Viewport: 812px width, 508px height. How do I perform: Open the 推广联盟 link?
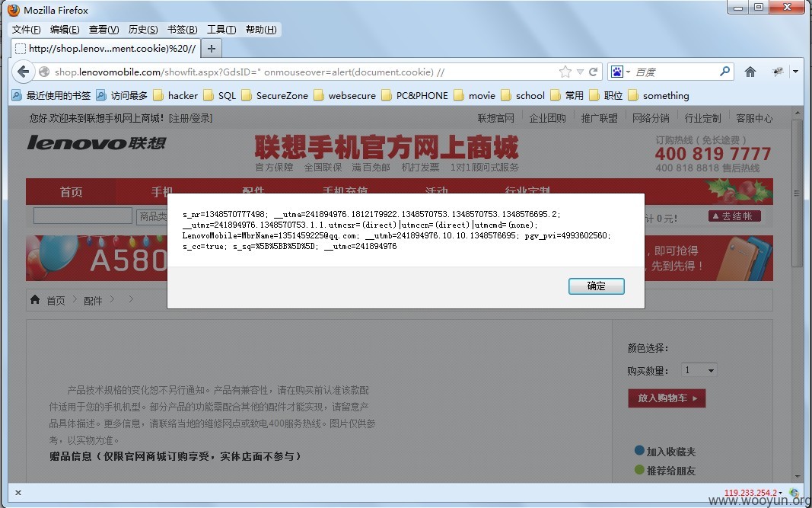coord(599,118)
